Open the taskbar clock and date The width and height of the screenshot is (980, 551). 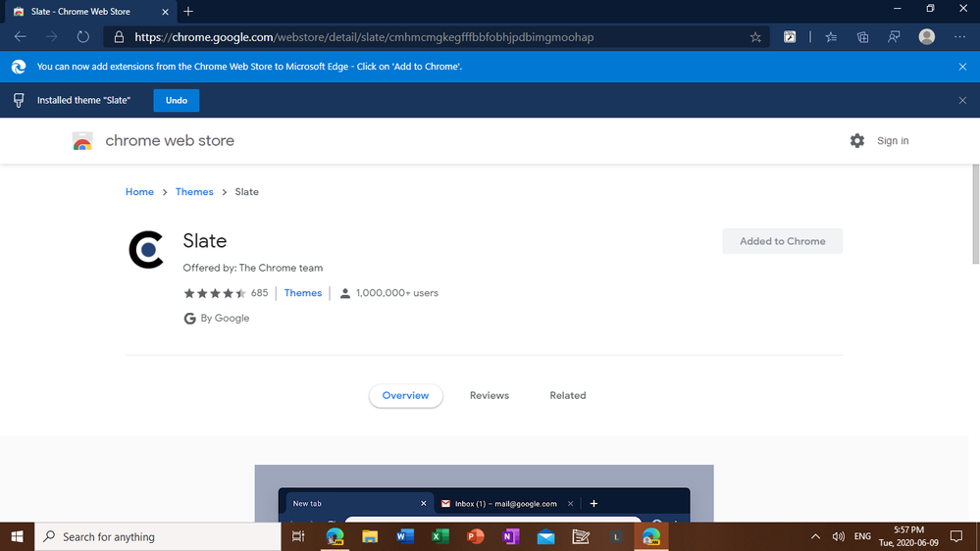[908, 536]
